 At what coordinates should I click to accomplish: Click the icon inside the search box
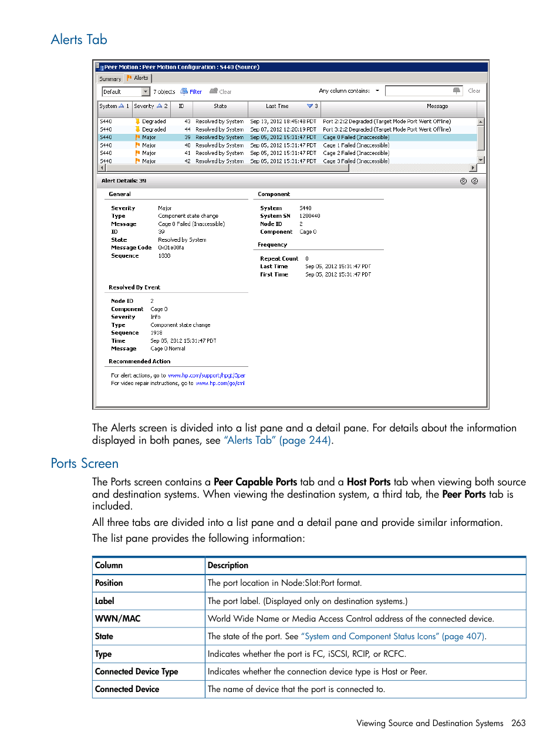457,90
